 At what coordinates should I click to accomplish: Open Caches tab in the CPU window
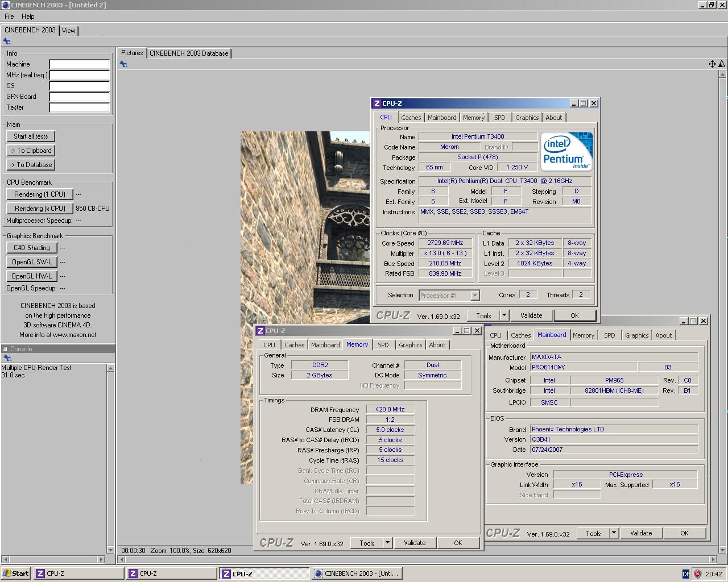(x=411, y=118)
